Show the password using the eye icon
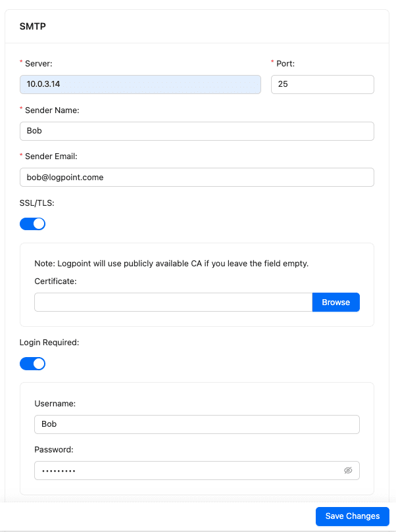396x532 pixels. [348, 471]
